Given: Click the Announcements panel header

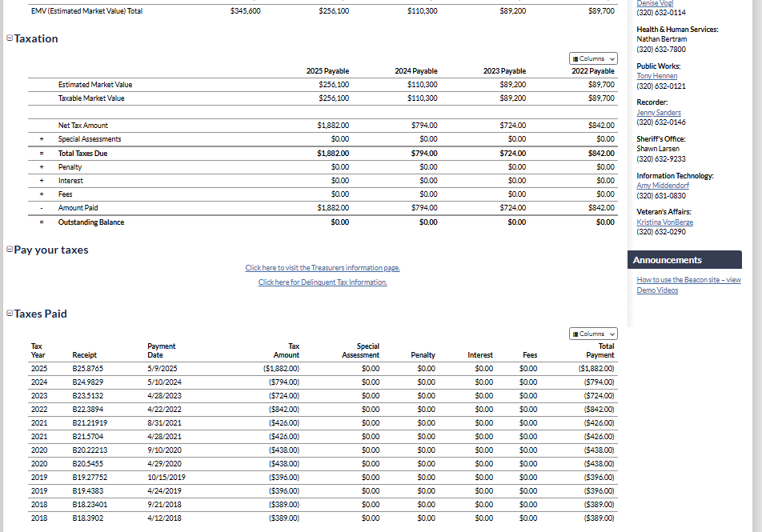Looking at the screenshot, I should click(685, 260).
